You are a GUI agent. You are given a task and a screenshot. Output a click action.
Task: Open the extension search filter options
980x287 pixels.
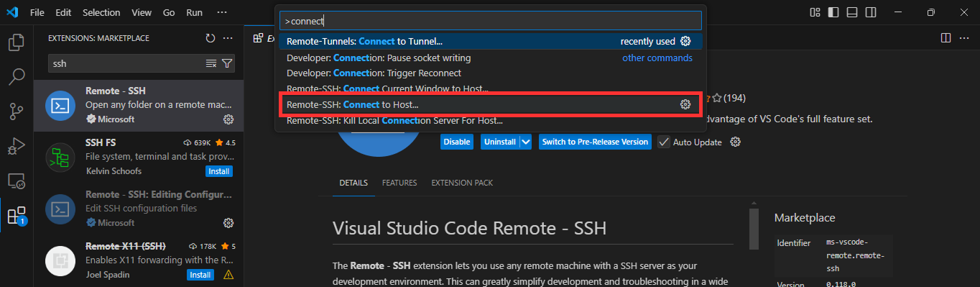tap(226, 63)
